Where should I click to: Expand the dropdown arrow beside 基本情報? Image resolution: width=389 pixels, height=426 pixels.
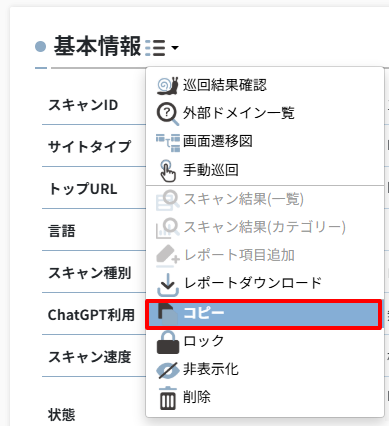tap(175, 48)
